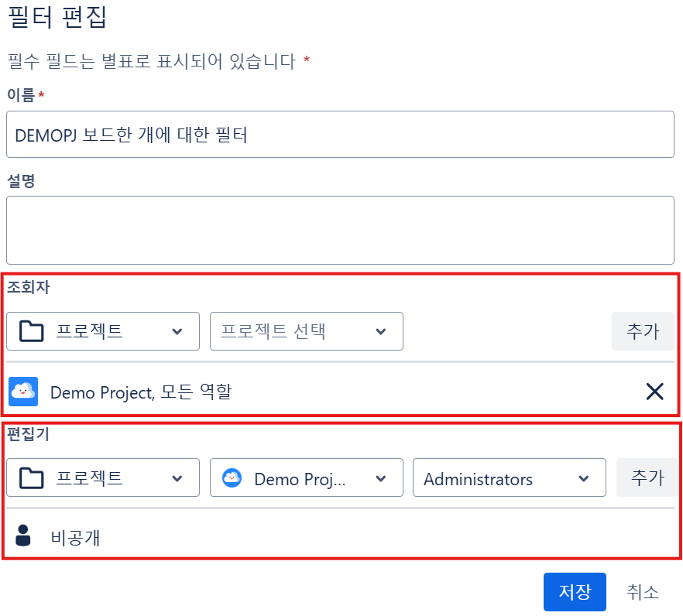Remove Demo Project viewer with X icon
Screen dimensions: 683x616
click(654, 392)
